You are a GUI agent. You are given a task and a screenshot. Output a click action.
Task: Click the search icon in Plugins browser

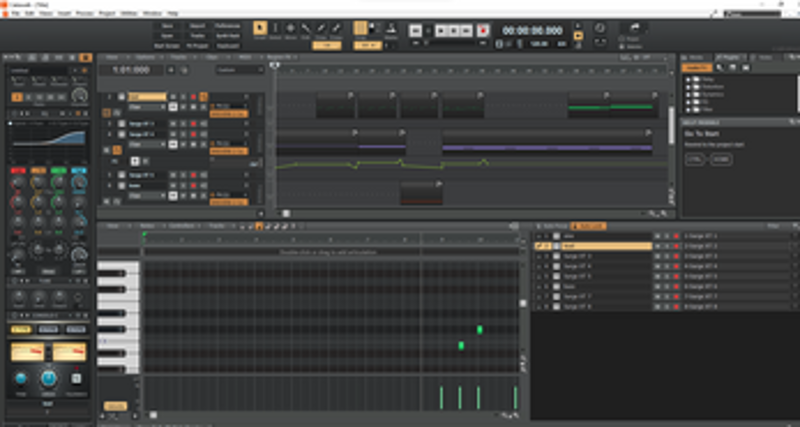tap(719, 67)
